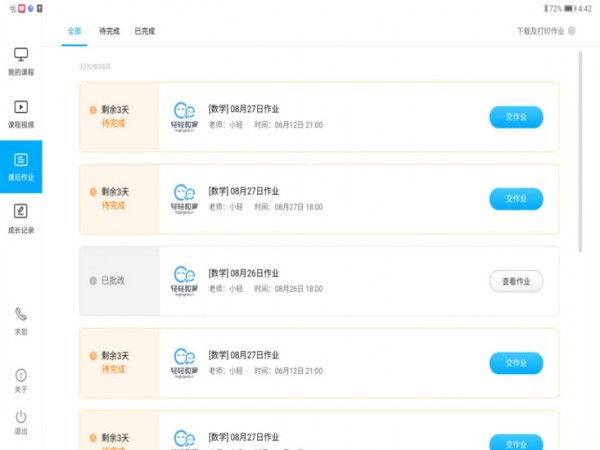600x450 pixels.
Task: Show the 已完成 tab
Action: tap(145, 31)
